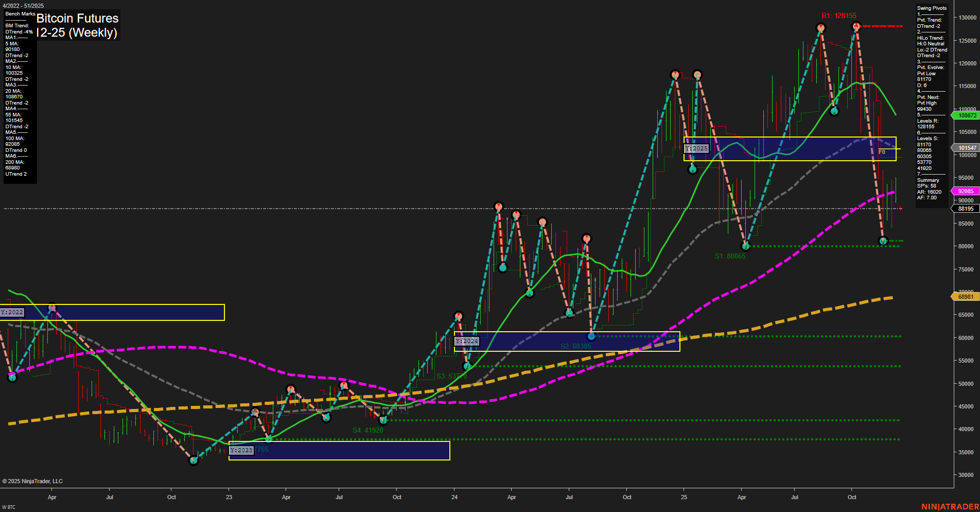Select the W BTC tab at bottom left

coord(9,508)
